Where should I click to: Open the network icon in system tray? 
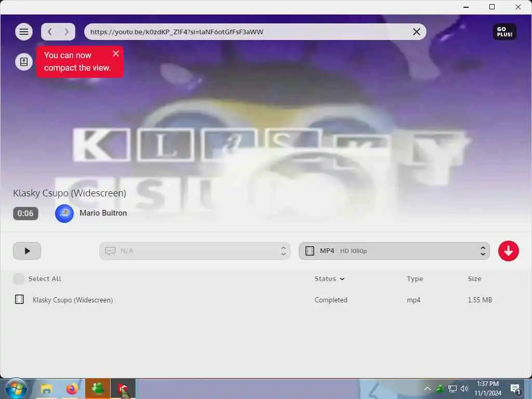point(453,389)
